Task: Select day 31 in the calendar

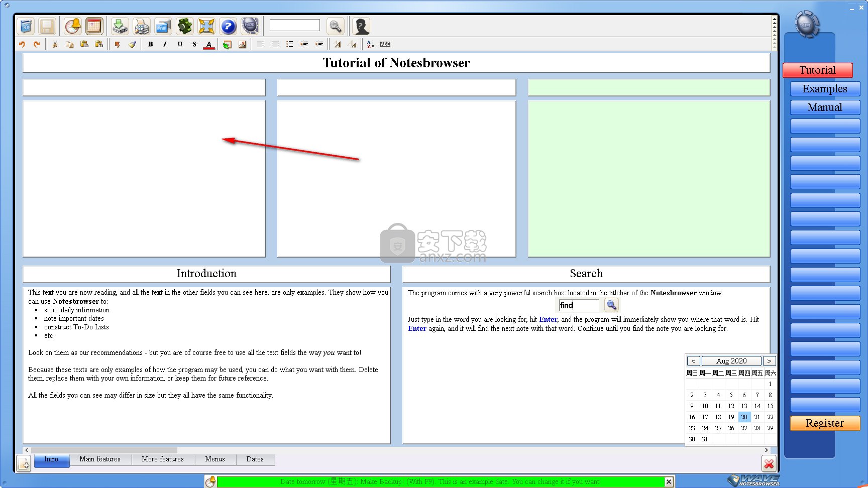Action: (x=705, y=439)
